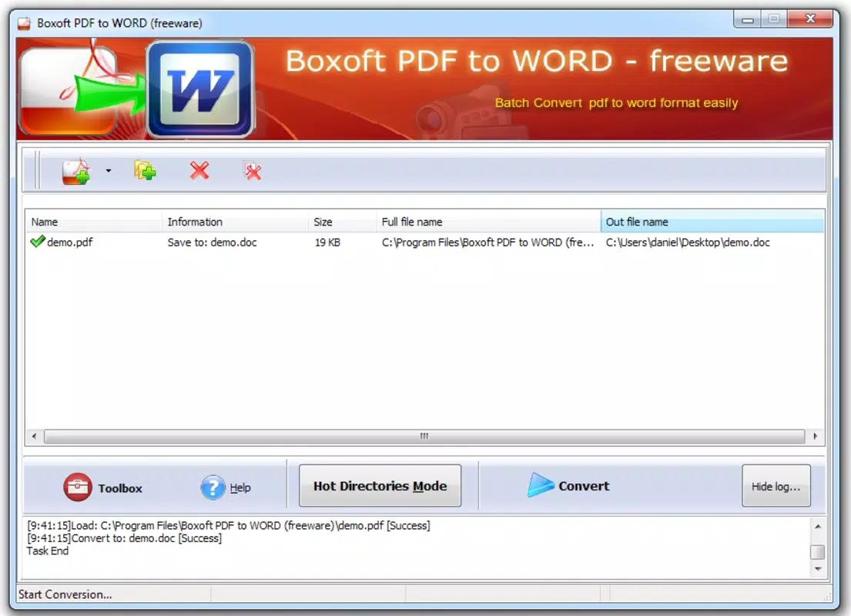851x616 pixels.
Task: Click the Full file name column header
Action: coord(488,222)
